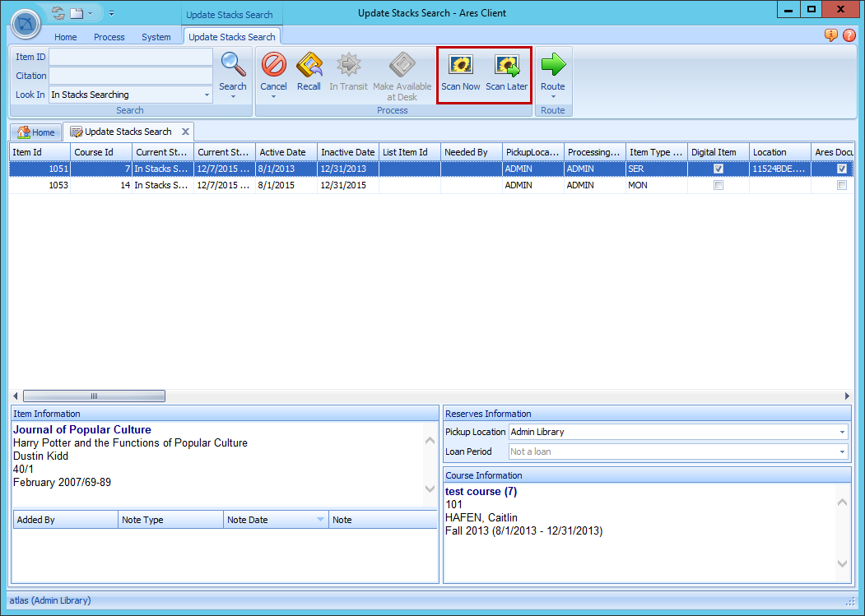Click the yellow warning icon near top right
The height and width of the screenshot is (616, 865).
[x=831, y=36]
